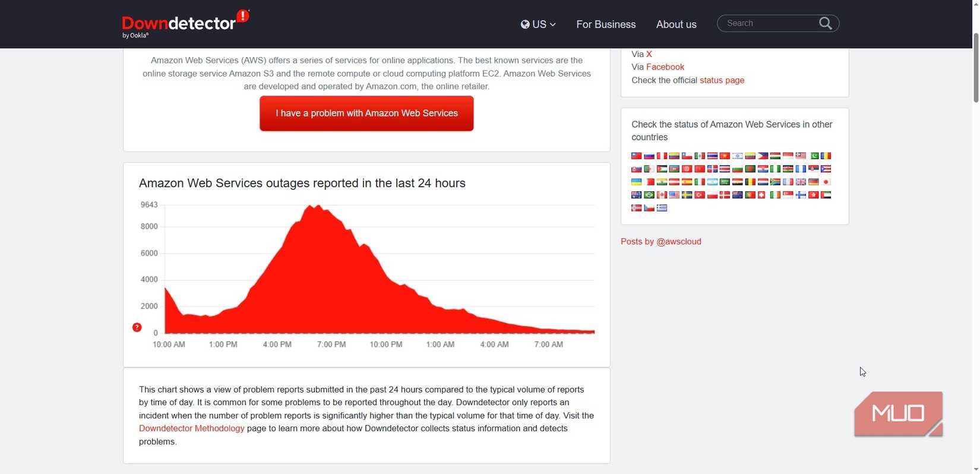Open the Facebook link

point(665,67)
